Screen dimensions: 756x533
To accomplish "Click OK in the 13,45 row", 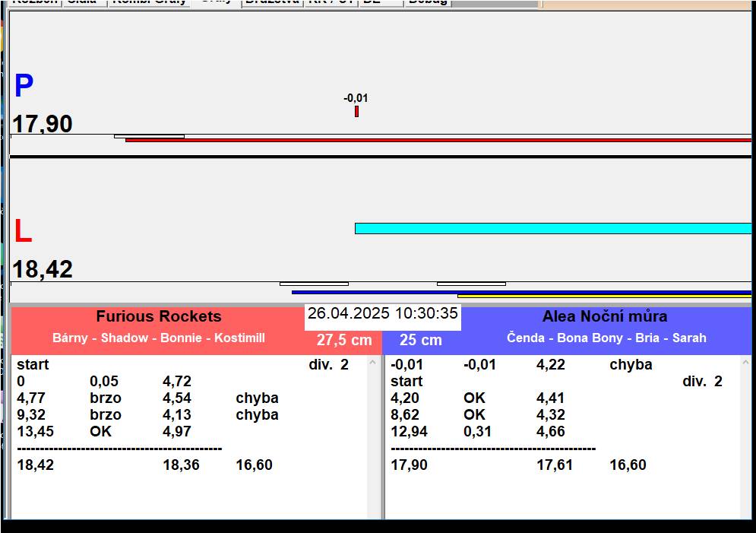I will (x=101, y=432).
